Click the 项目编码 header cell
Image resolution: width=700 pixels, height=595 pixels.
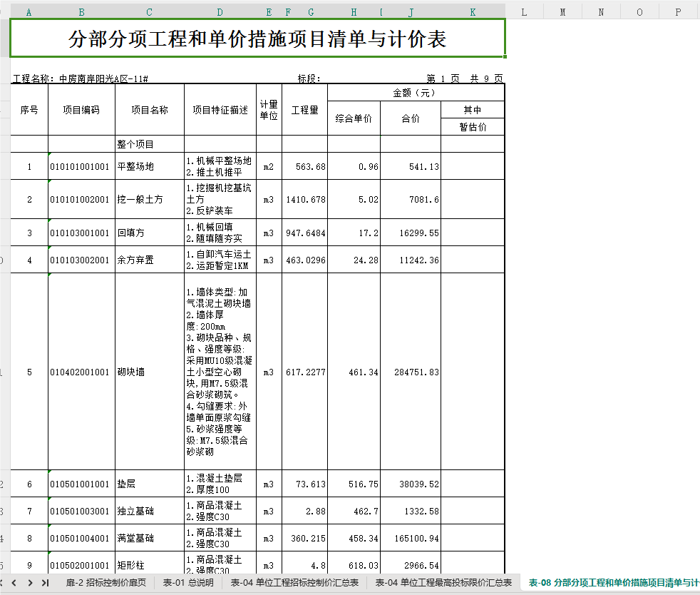click(x=81, y=110)
